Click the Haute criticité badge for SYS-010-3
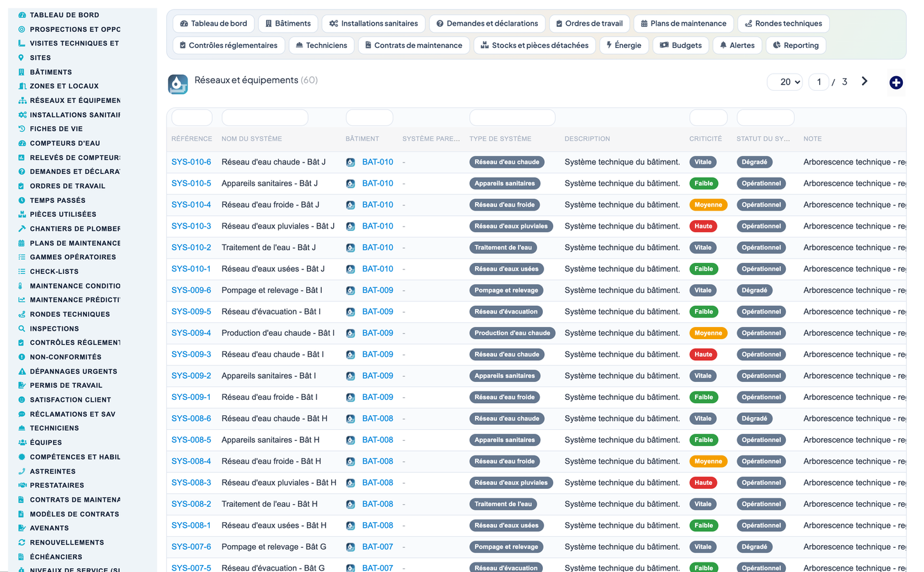 [x=703, y=226]
